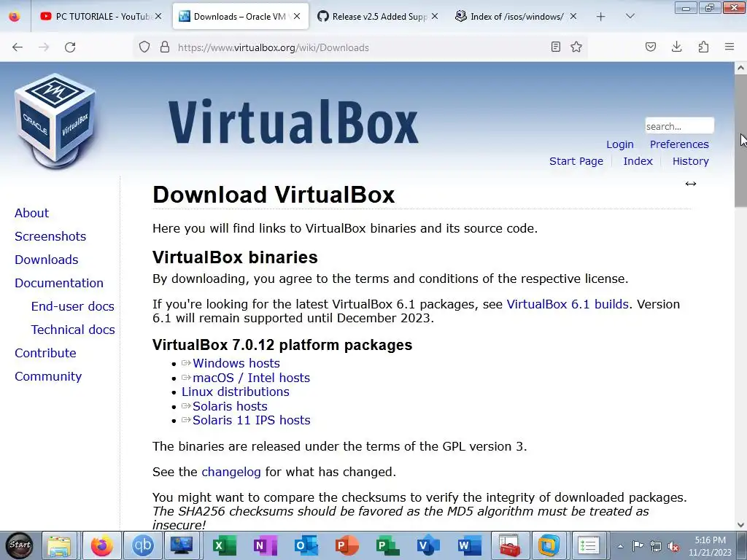
Task: Open the changelog link
Action: pyautogui.click(x=231, y=472)
